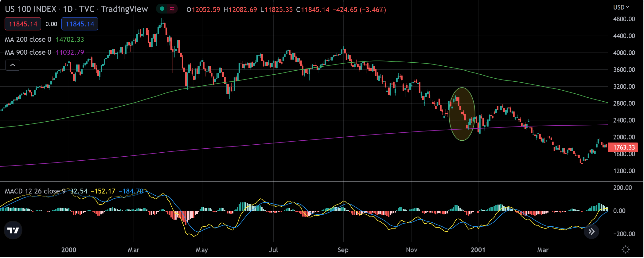
Task: Select the MA 900 close 0 indicator label
Action: [28, 52]
